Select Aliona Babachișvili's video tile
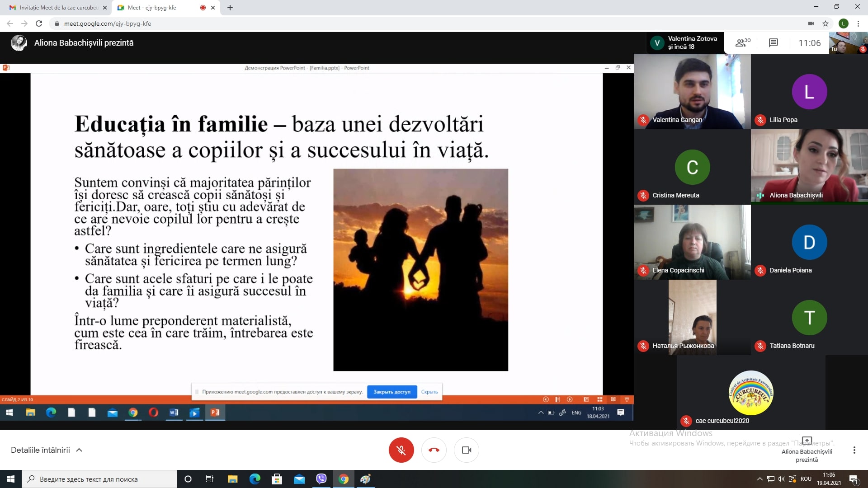This screenshot has width=868, height=488. pyautogui.click(x=809, y=166)
